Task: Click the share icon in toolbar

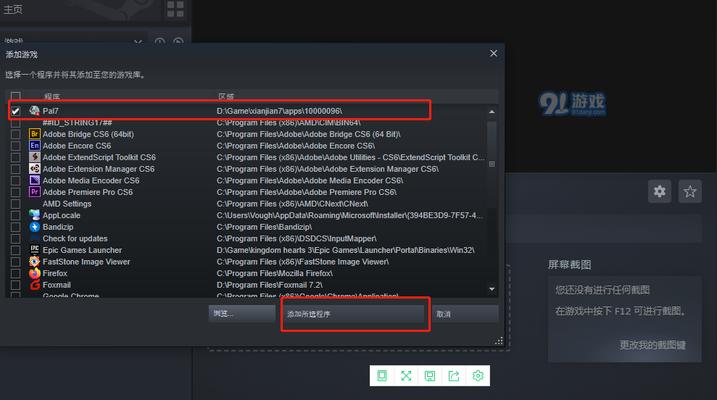Action: click(x=454, y=376)
